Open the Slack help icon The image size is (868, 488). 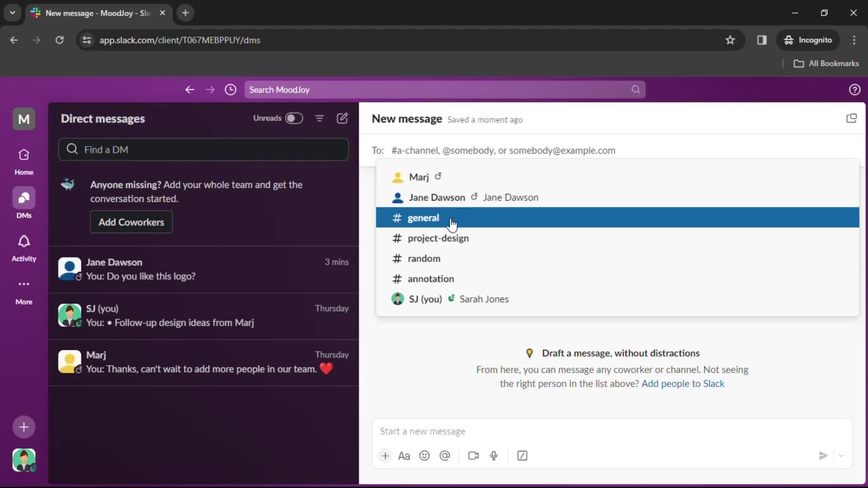pyautogui.click(x=854, y=90)
